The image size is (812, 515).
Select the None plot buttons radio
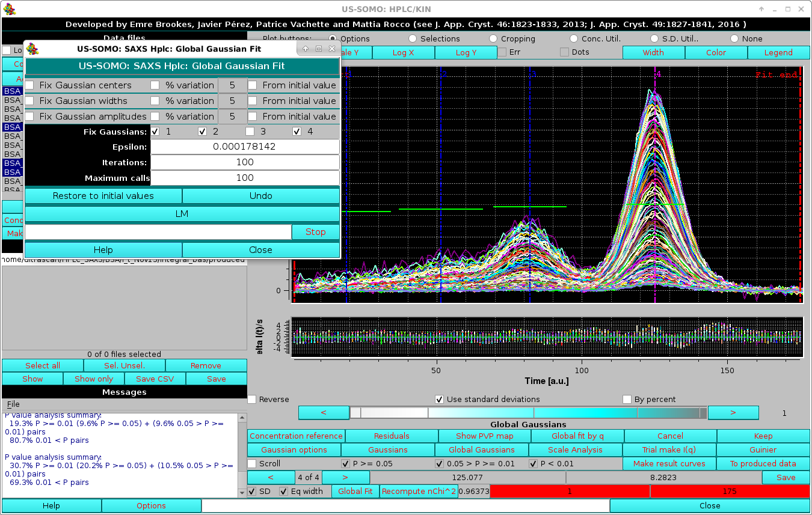[x=735, y=38]
